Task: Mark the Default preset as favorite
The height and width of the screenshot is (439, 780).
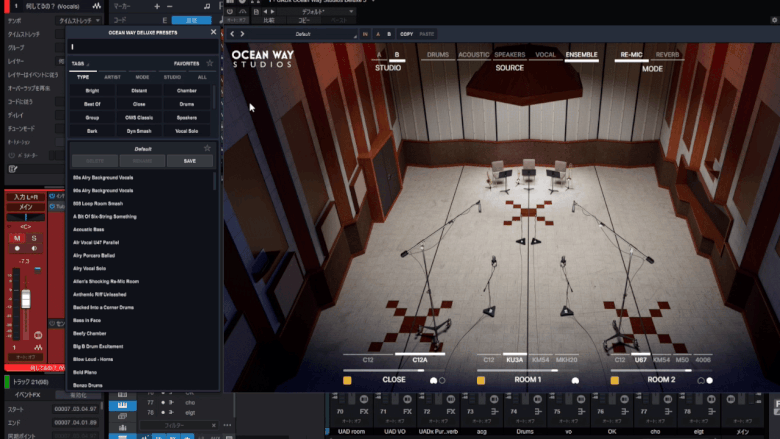Action: [x=207, y=148]
